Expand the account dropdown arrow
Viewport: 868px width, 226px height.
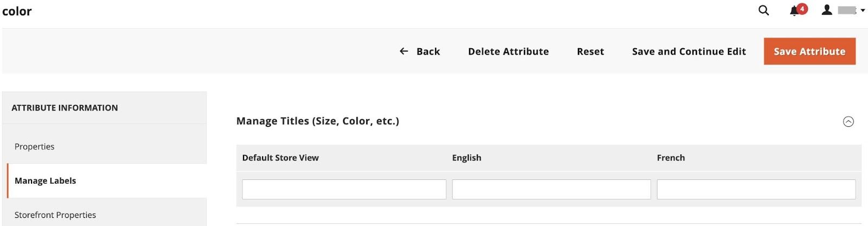(x=863, y=10)
